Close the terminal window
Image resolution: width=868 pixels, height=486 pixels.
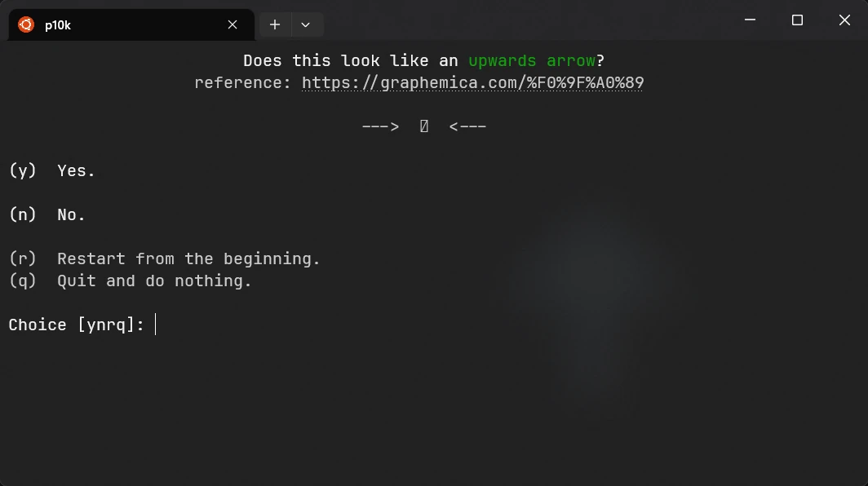pos(844,20)
